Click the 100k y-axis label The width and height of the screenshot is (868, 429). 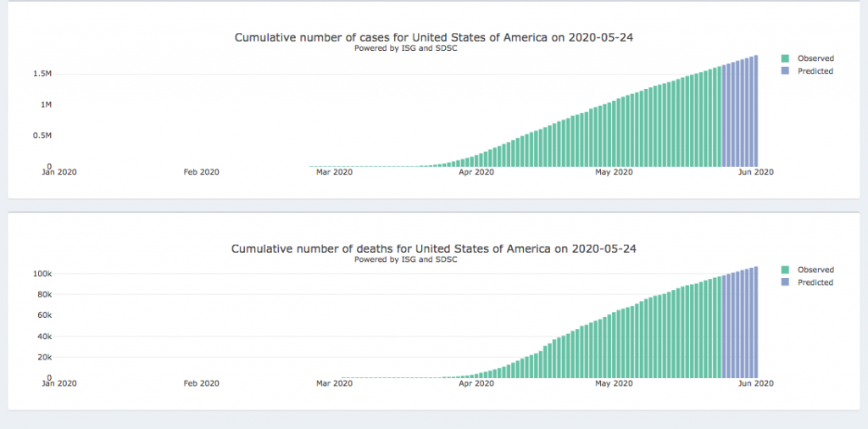click(x=43, y=274)
